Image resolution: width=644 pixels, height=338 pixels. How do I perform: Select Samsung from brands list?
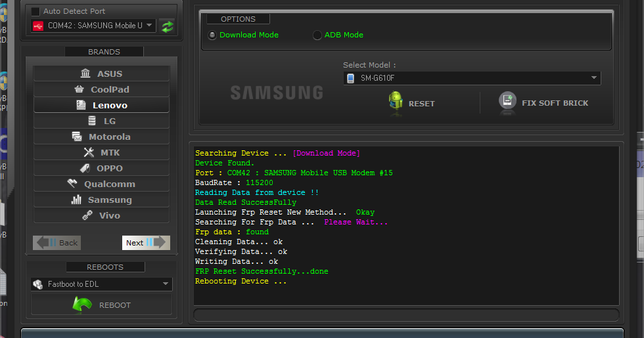click(x=101, y=200)
